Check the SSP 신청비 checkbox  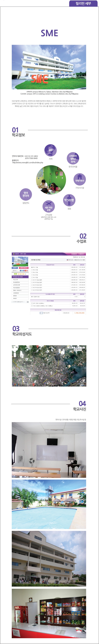tap(32, 303)
